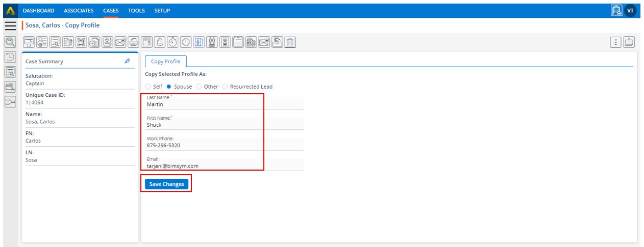Viewport: 644px width, 247px height.
Task: Pin the Case Summary panel
Action: 127,61
